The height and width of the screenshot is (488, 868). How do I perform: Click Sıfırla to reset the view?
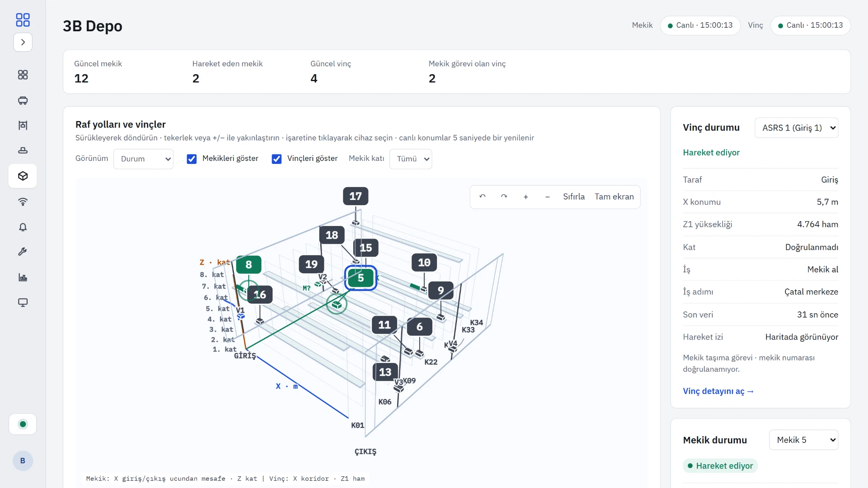(x=574, y=197)
